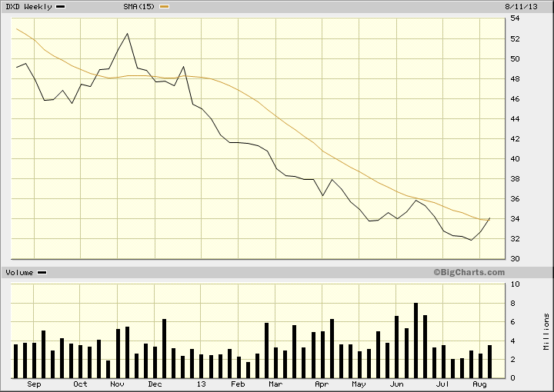Select the 54 price axis label
The image size is (554, 392).
[x=515, y=18]
